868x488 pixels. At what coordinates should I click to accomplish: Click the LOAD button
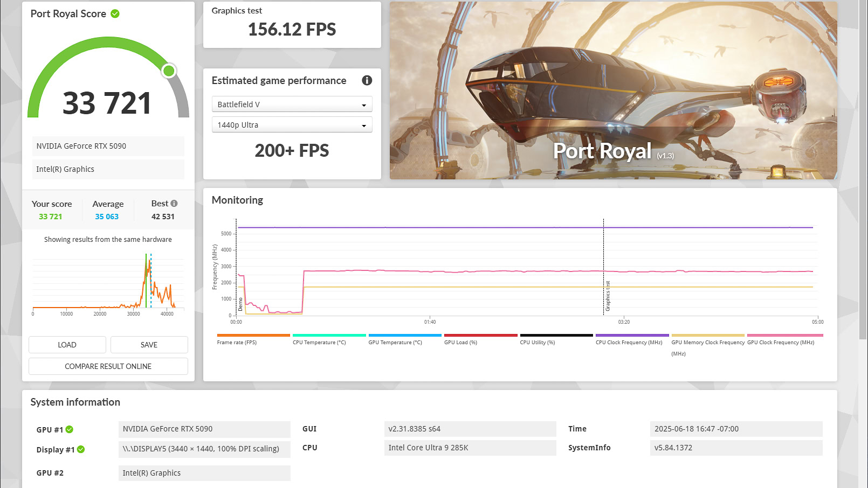click(67, 345)
